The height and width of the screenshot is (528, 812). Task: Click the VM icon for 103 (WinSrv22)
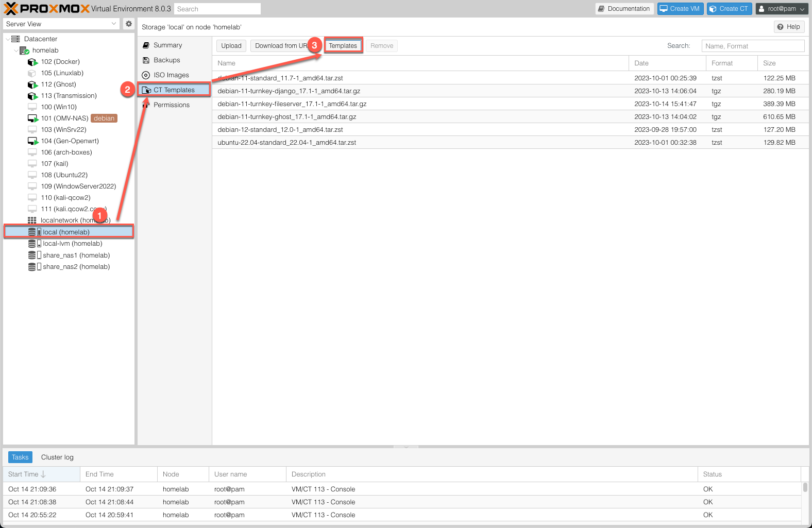(x=32, y=130)
